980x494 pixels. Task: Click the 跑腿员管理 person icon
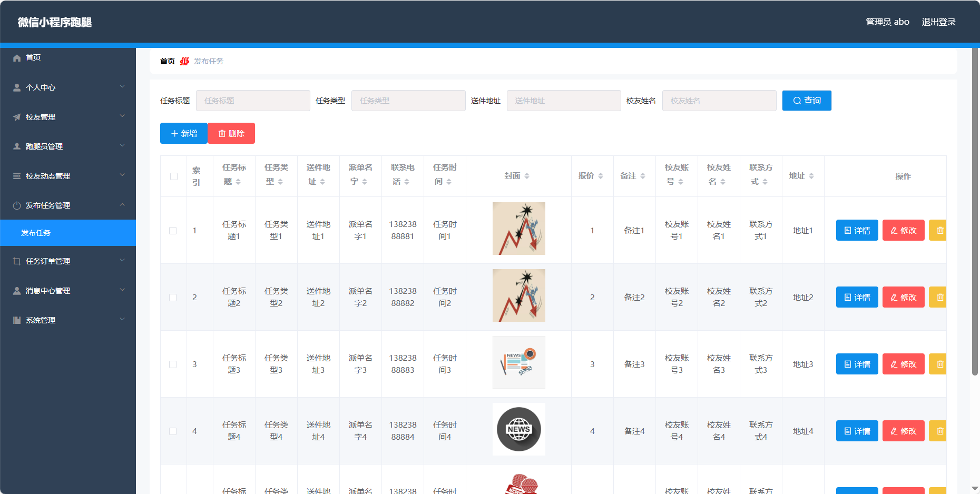click(x=17, y=146)
